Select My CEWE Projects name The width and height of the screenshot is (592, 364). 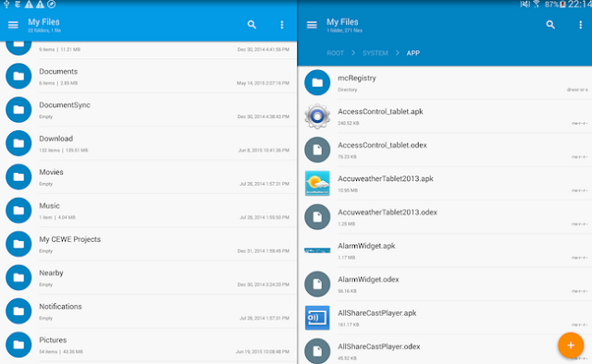click(x=70, y=239)
